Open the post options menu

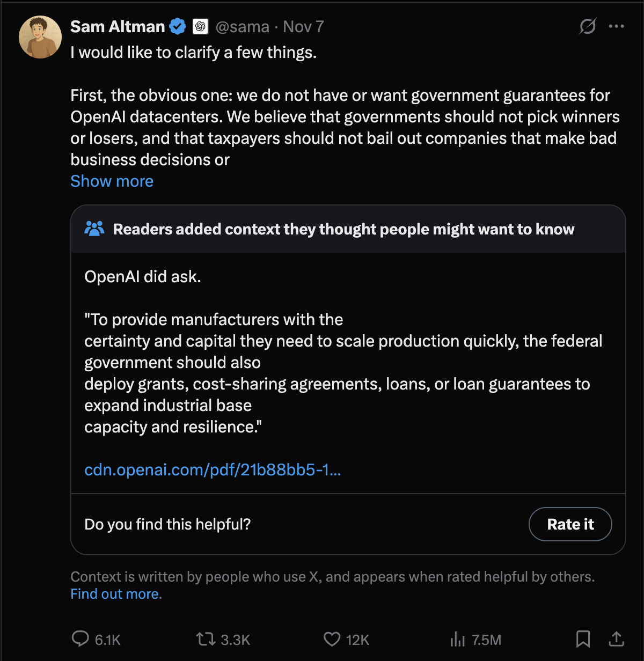point(616,26)
